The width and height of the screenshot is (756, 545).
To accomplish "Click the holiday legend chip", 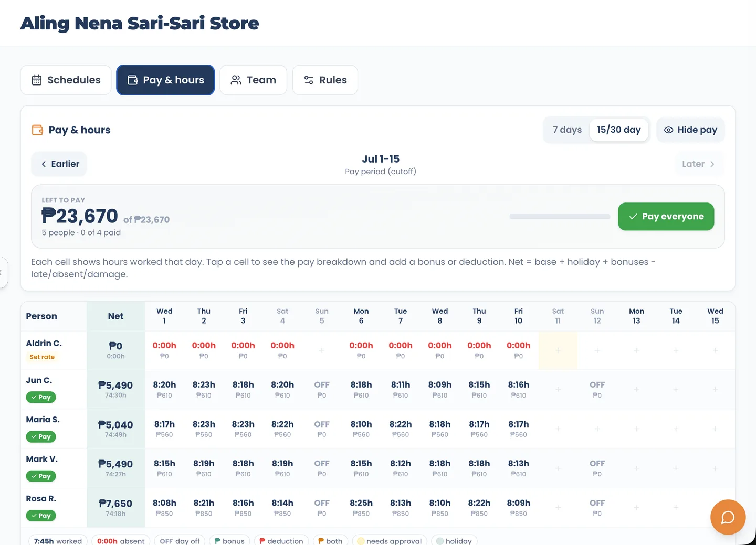I will (x=454, y=540).
